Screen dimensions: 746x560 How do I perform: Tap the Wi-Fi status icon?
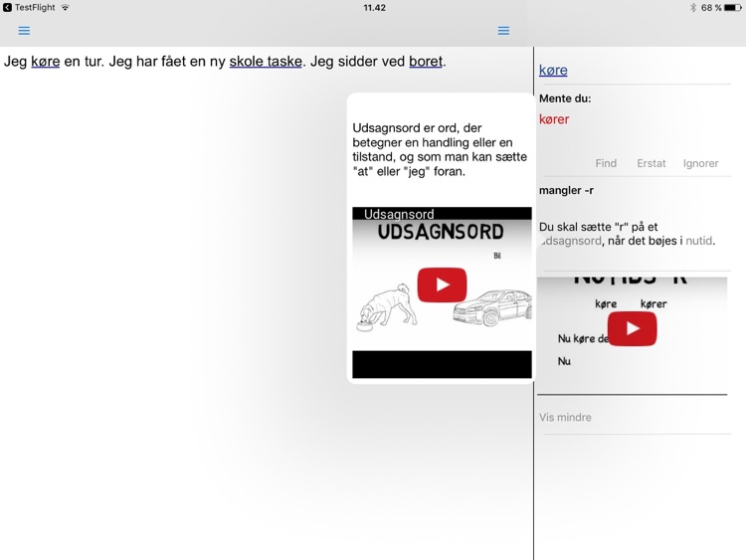pos(66,8)
